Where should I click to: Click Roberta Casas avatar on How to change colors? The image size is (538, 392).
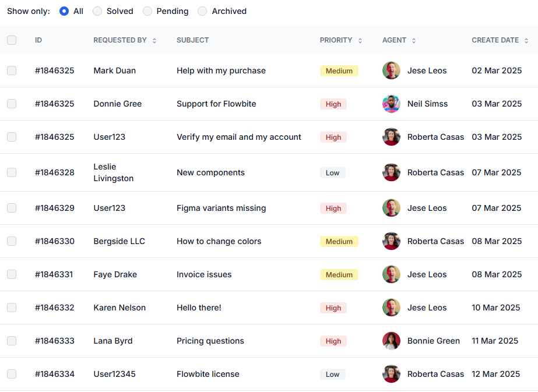click(x=391, y=241)
